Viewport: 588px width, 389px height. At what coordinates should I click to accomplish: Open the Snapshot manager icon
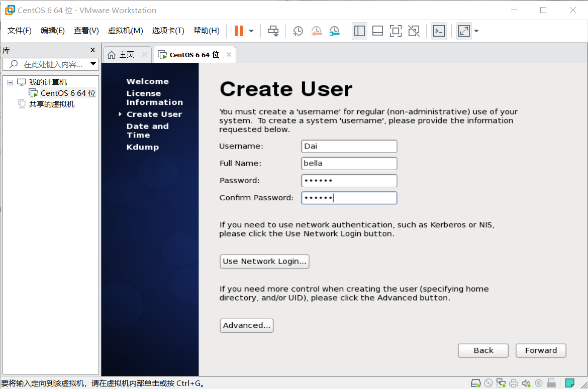335,31
